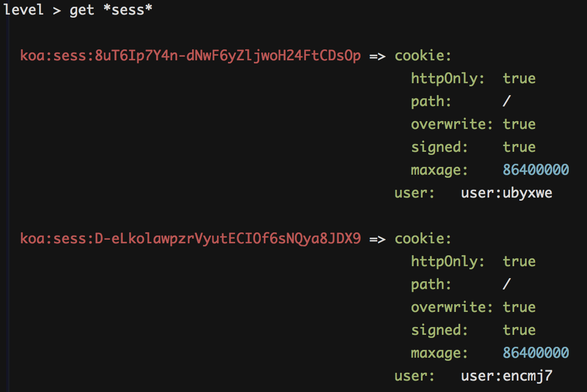Click the second 'cookie:' label
The height and width of the screenshot is (392, 587).
pos(423,239)
